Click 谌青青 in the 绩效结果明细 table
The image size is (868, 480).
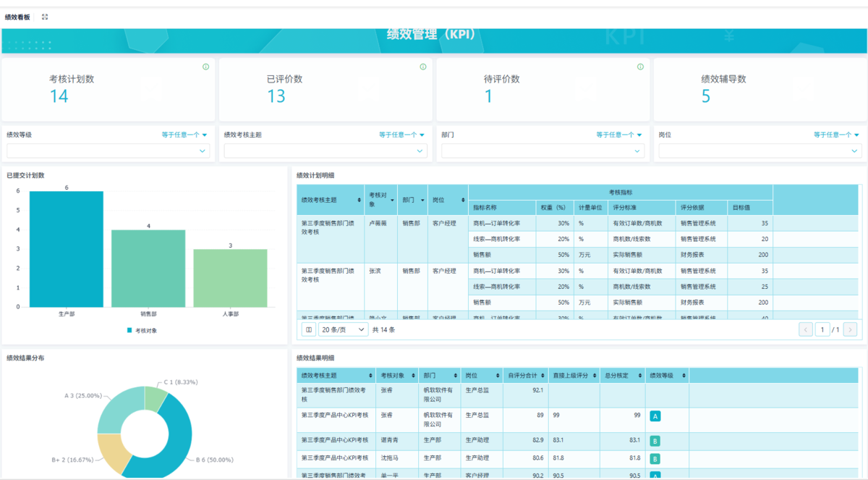point(389,440)
